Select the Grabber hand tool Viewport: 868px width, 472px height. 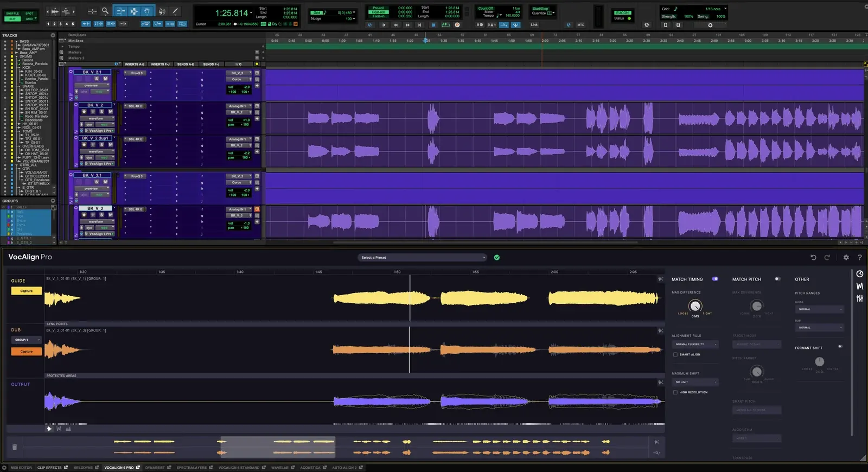(147, 11)
